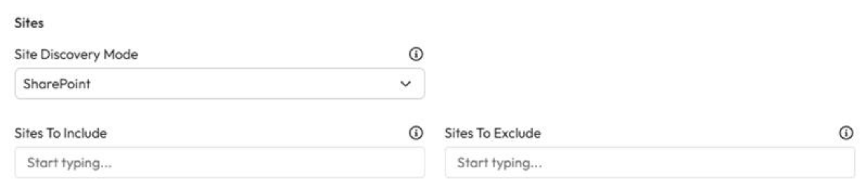Image resolution: width=868 pixels, height=195 pixels.
Task: Click the Sites To Exclude info icon
Action: click(846, 133)
